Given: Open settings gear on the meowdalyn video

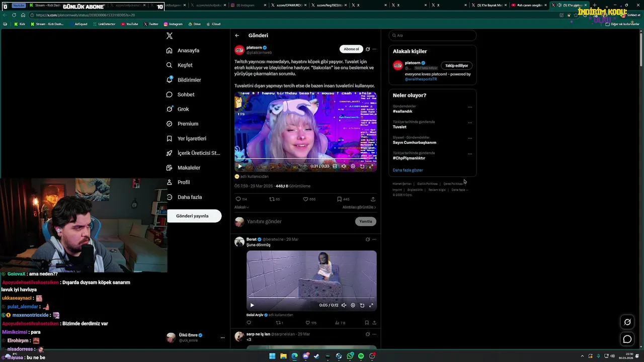Looking at the screenshot, I should (353, 166).
